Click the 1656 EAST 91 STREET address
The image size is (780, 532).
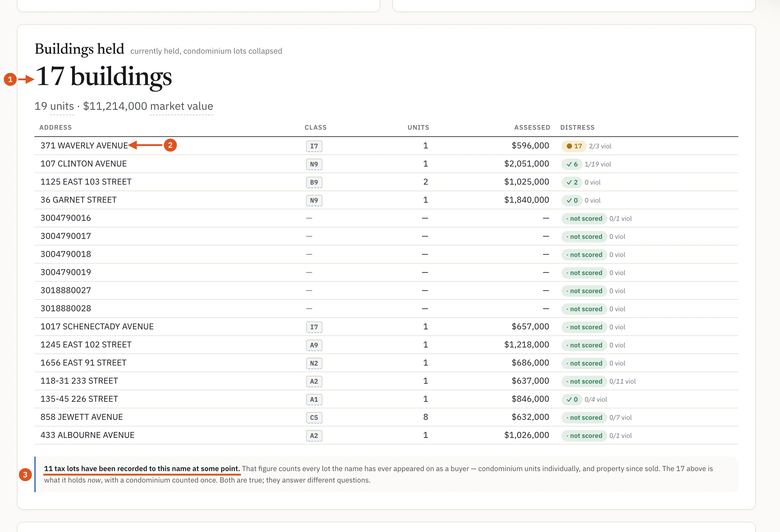(x=84, y=363)
